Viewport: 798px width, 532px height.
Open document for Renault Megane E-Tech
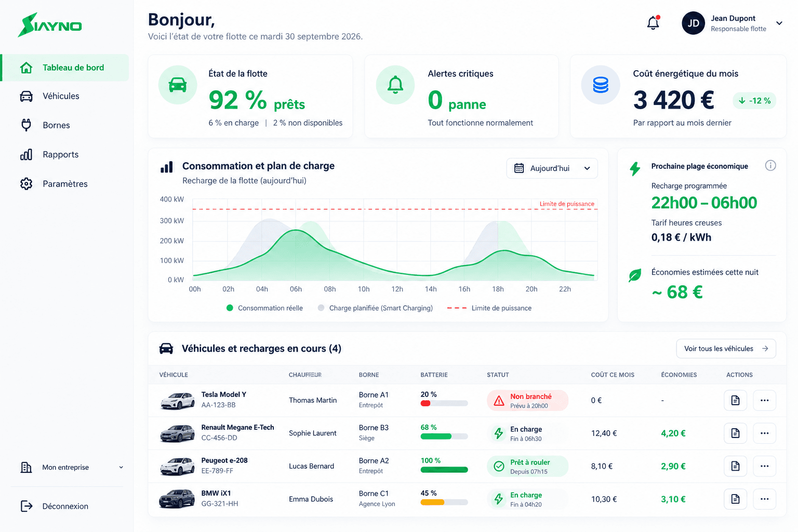pos(735,433)
